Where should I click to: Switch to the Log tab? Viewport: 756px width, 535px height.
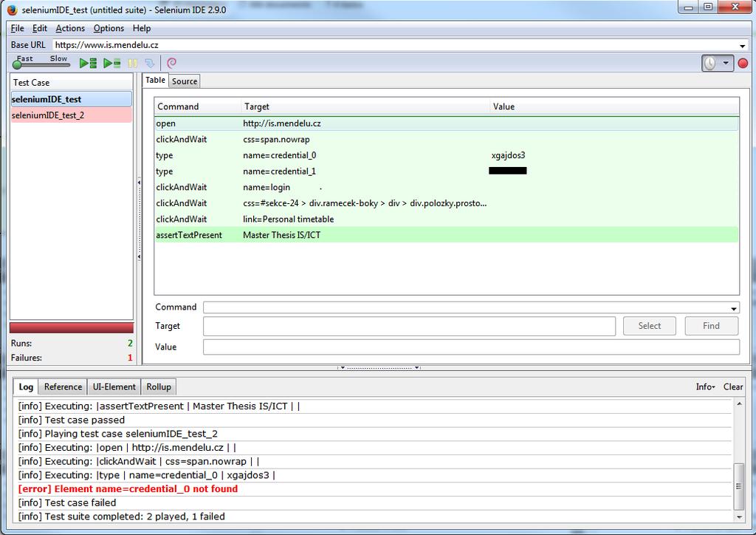[x=26, y=387]
